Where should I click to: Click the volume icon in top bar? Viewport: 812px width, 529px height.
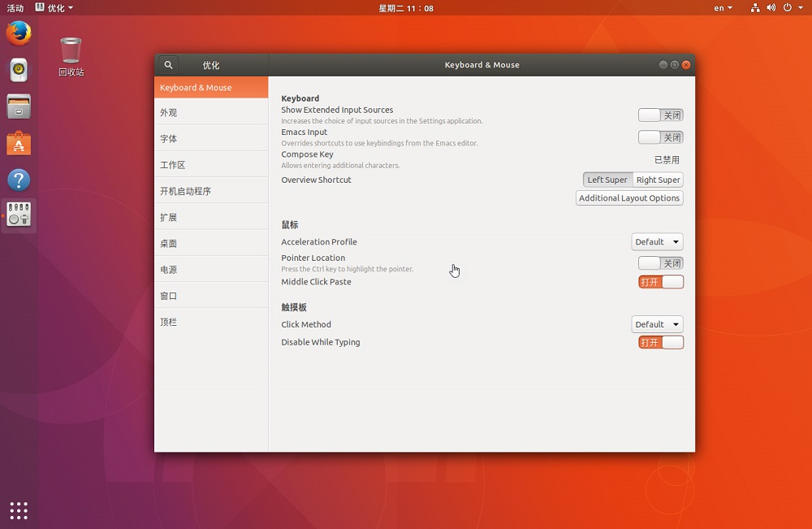771,8
